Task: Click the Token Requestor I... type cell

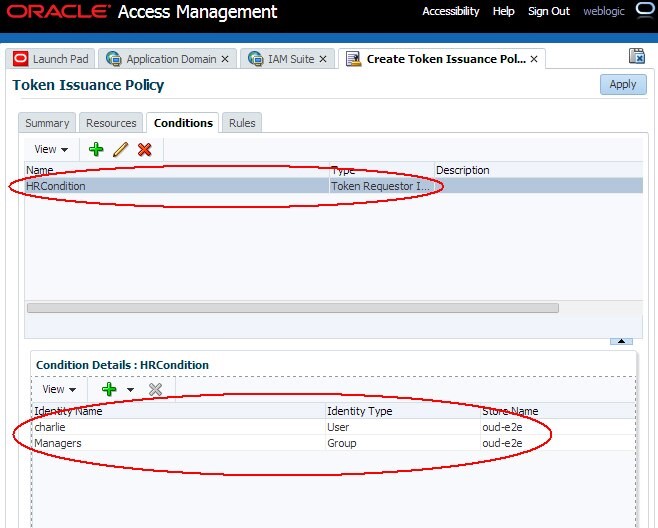Action: (x=381, y=186)
